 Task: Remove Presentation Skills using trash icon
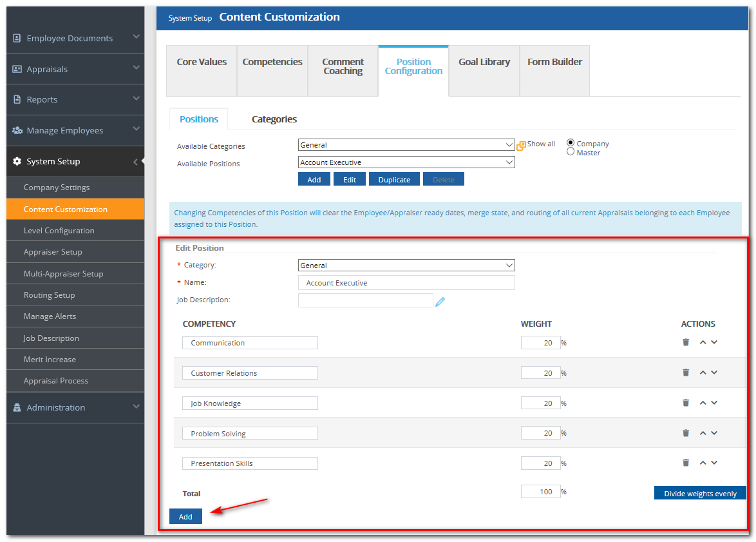[x=686, y=463]
